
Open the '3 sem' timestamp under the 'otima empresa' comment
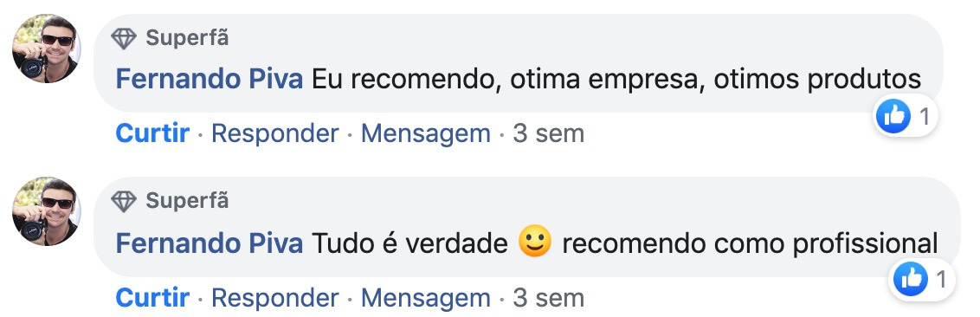(549, 133)
